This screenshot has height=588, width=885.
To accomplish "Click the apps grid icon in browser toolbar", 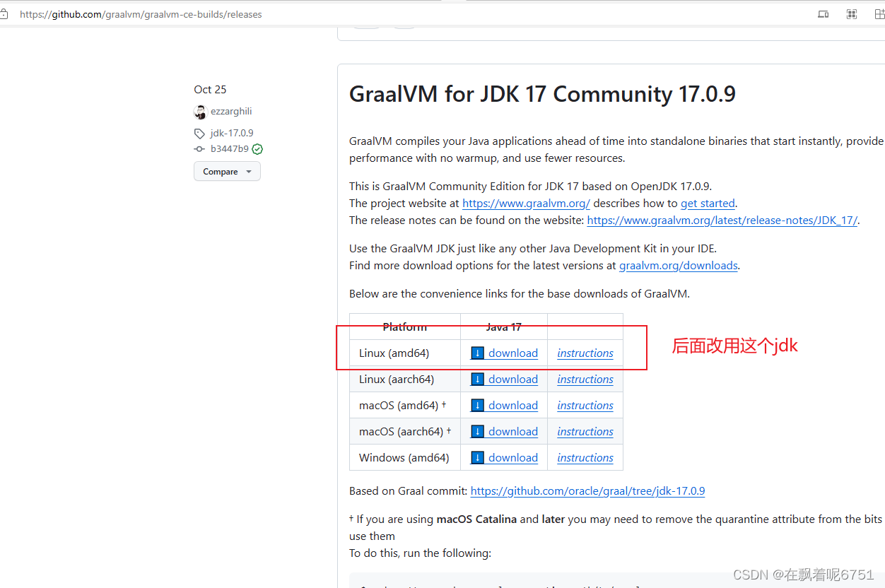I will [x=851, y=13].
